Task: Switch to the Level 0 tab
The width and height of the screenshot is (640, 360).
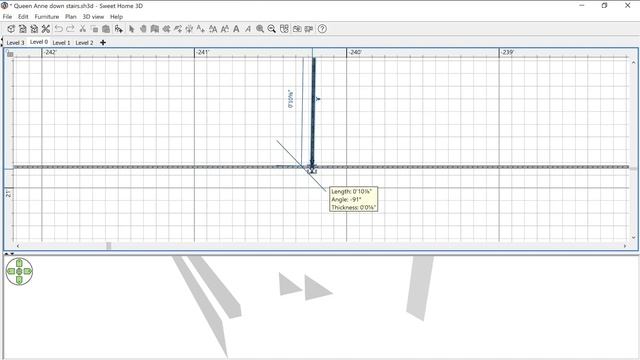Action: pyautogui.click(x=39, y=42)
